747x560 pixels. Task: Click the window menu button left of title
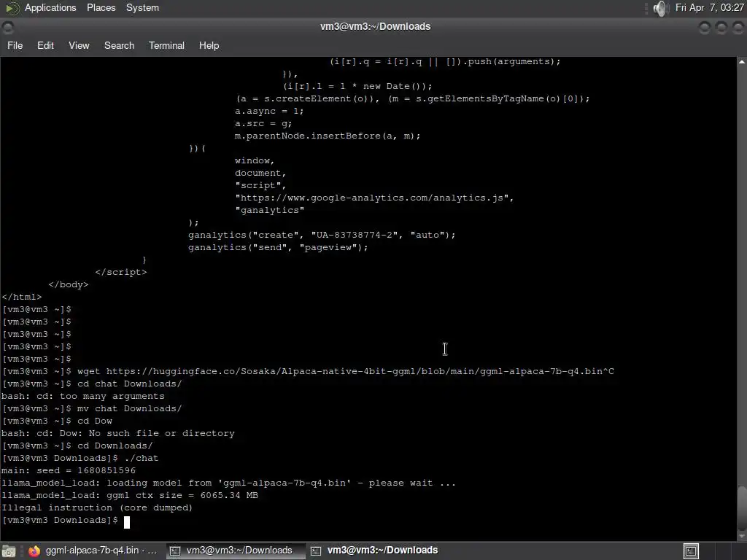pyautogui.click(x=7, y=27)
